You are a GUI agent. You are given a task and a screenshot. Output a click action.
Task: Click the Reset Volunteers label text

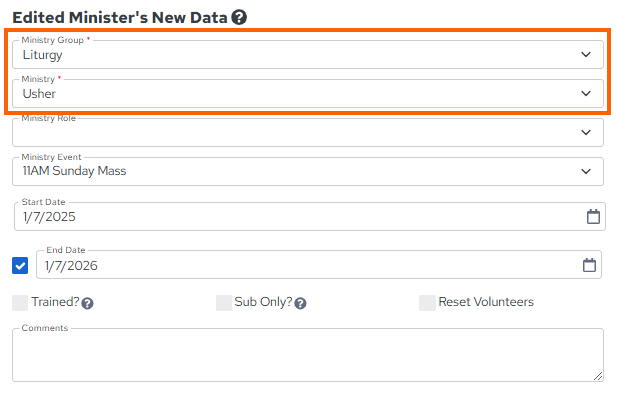click(x=486, y=302)
